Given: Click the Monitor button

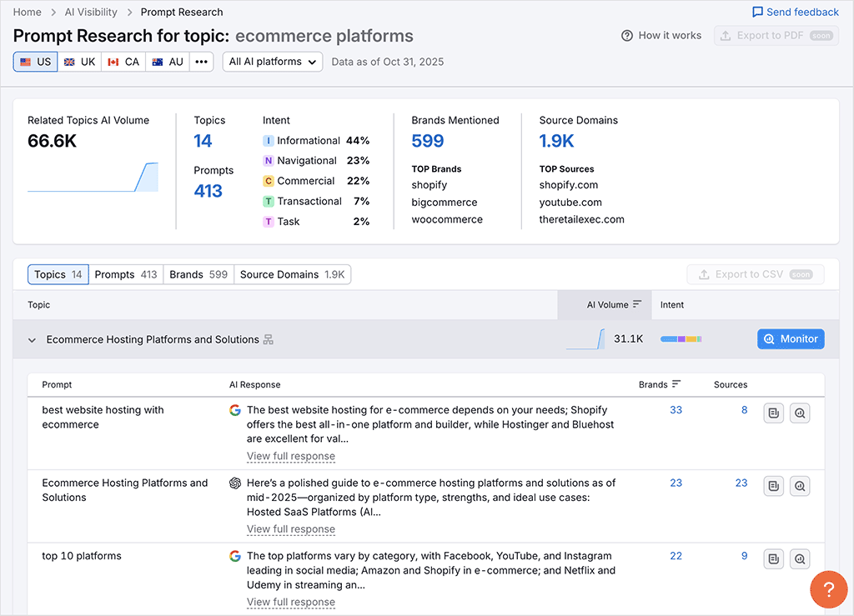Looking at the screenshot, I should [x=790, y=339].
